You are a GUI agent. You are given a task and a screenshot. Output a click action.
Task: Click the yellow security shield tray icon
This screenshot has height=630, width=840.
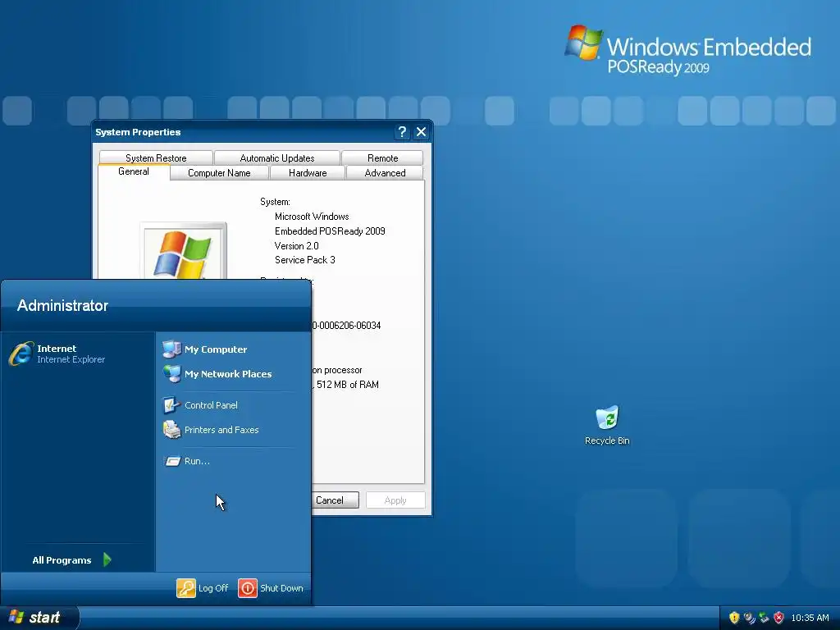[x=734, y=618]
